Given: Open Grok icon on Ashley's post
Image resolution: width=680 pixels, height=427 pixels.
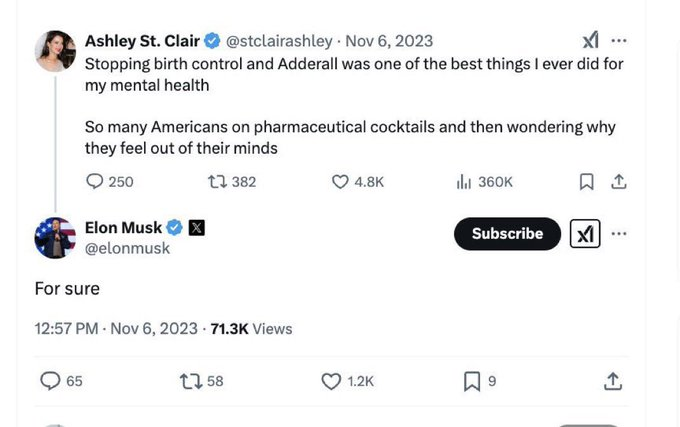Looking at the screenshot, I should click(x=590, y=41).
